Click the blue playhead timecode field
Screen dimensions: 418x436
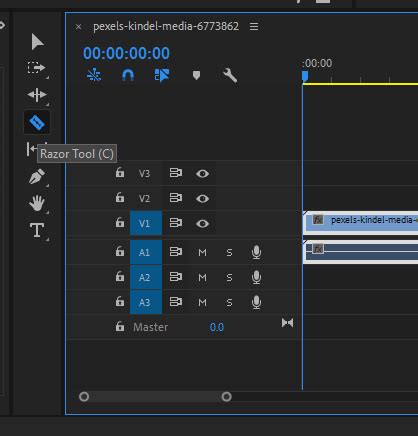coord(126,53)
